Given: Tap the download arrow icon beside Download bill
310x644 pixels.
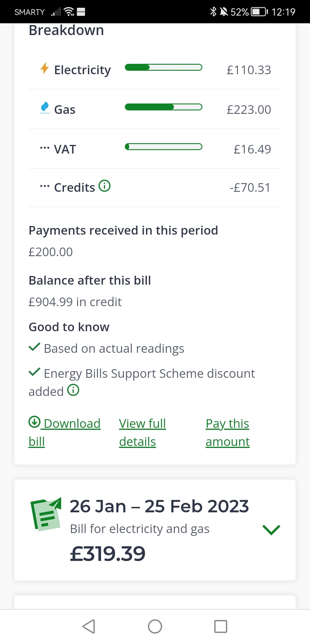Looking at the screenshot, I should pos(34,422).
